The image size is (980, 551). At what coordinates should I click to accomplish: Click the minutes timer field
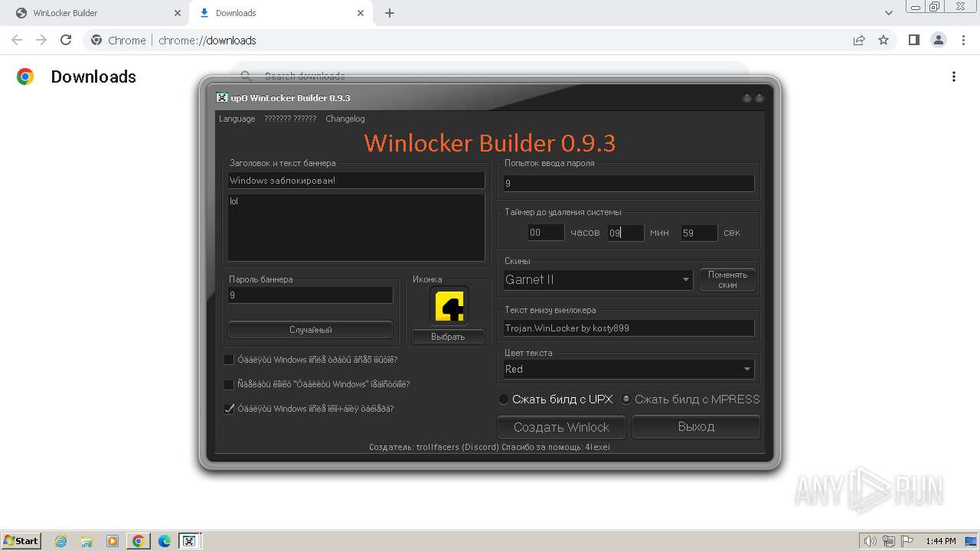626,233
